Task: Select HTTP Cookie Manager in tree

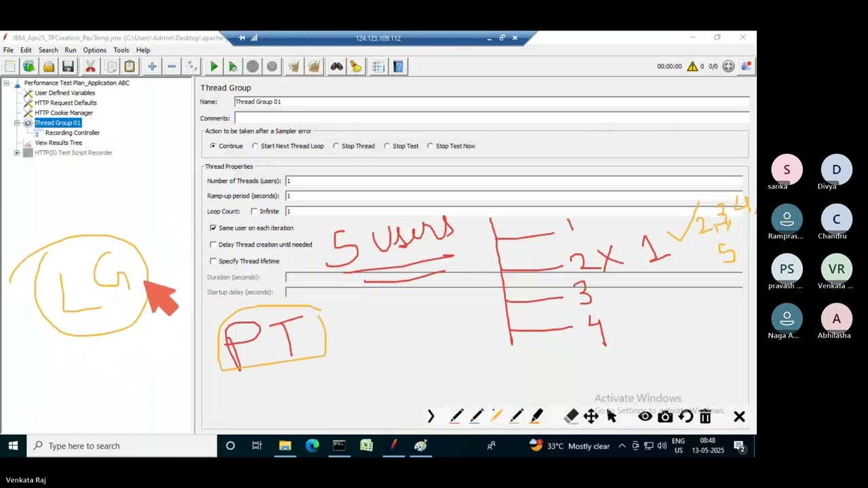Action: pos(64,113)
